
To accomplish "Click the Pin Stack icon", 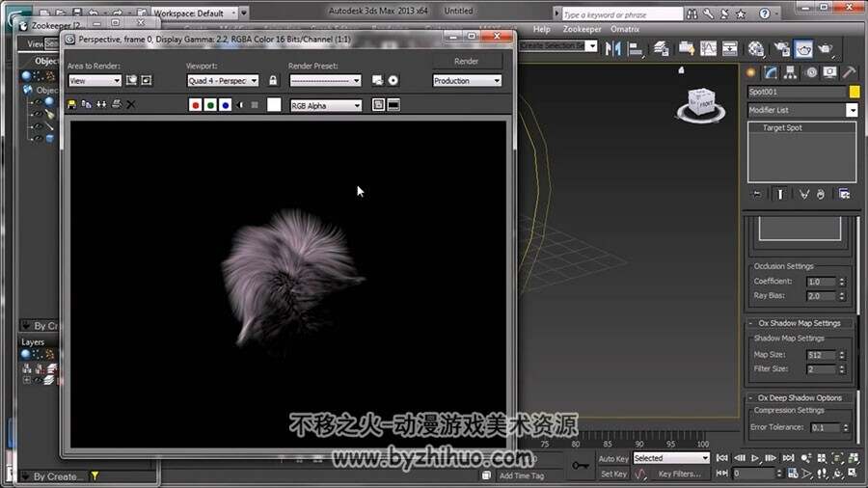I will coord(757,194).
